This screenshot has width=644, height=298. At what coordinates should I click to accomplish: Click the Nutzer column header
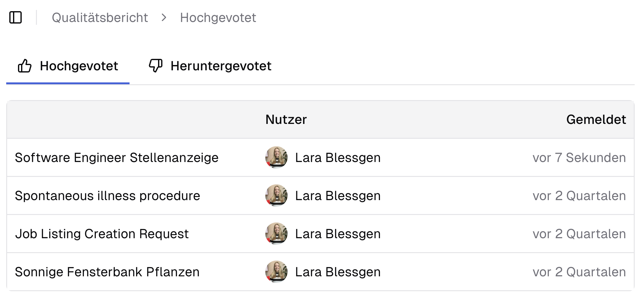286,119
